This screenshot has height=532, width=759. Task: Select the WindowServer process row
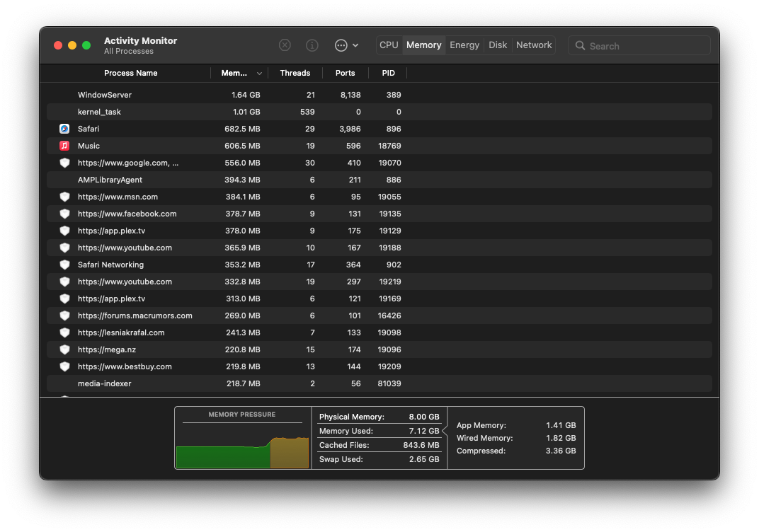click(x=379, y=95)
